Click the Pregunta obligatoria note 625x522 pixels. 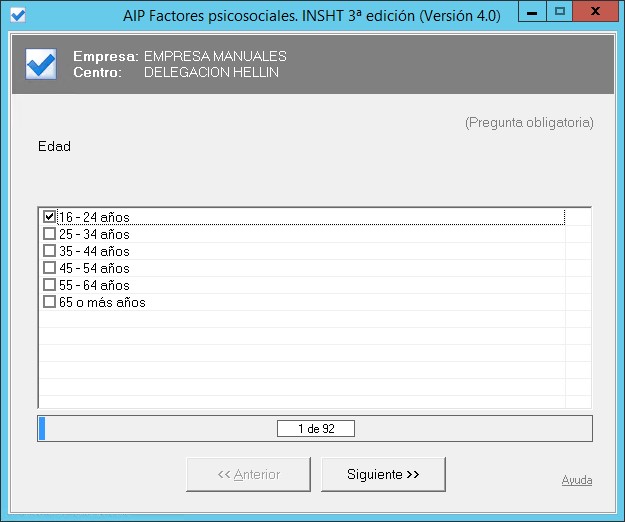pos(529,122)
